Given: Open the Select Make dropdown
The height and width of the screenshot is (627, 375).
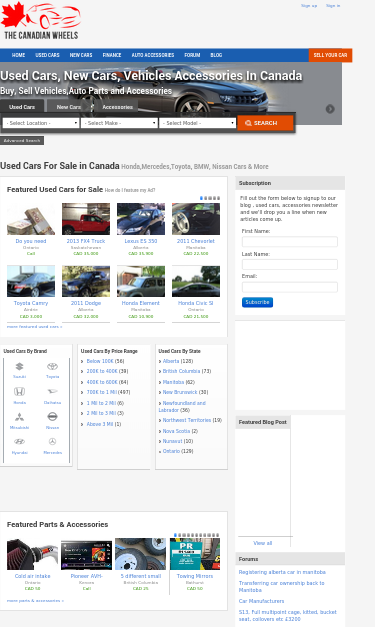Looking at the screenshot, I should coord(119,123).
